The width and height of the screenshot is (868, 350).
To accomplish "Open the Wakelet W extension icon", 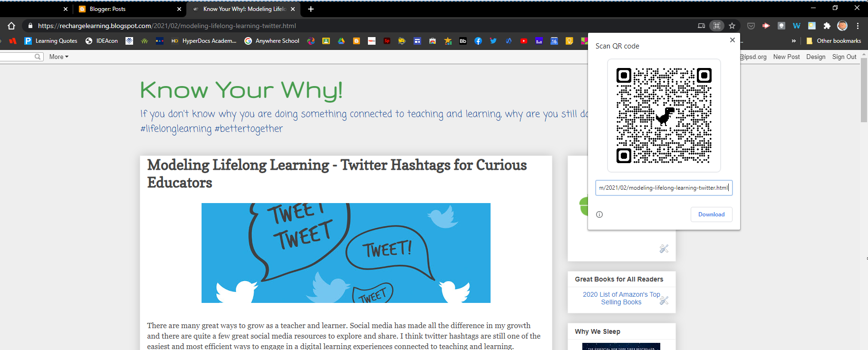I will [x=797, y=26].
